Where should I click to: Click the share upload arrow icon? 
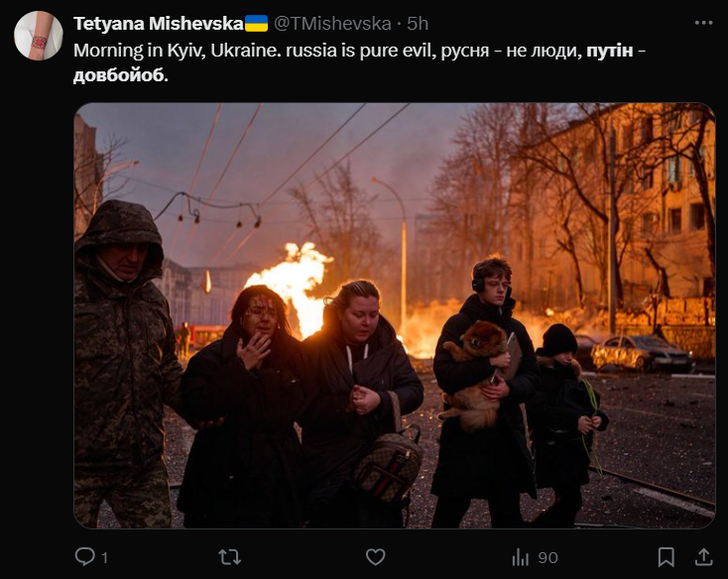tap(703, 557)
